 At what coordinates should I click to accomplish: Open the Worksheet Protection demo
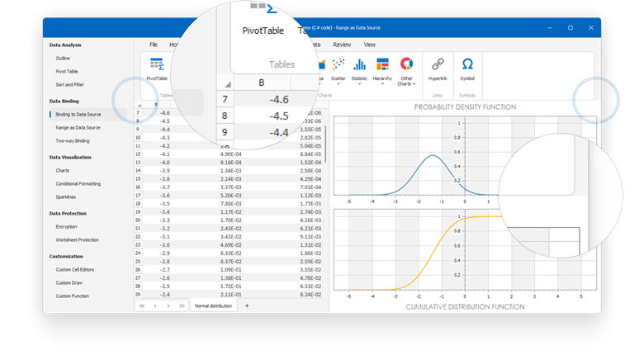point(78,239)
